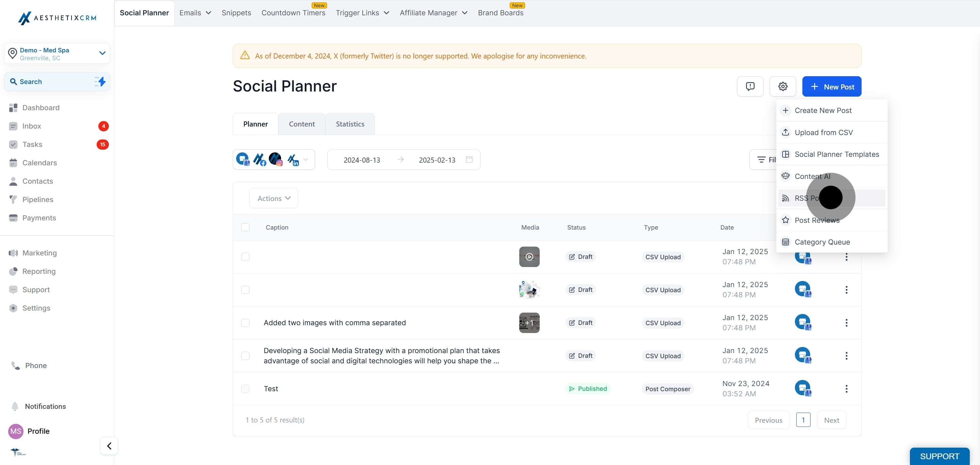The image size is (980, 465).
Task: Check the box for 'Added two images' row
Action: point(245,322)
